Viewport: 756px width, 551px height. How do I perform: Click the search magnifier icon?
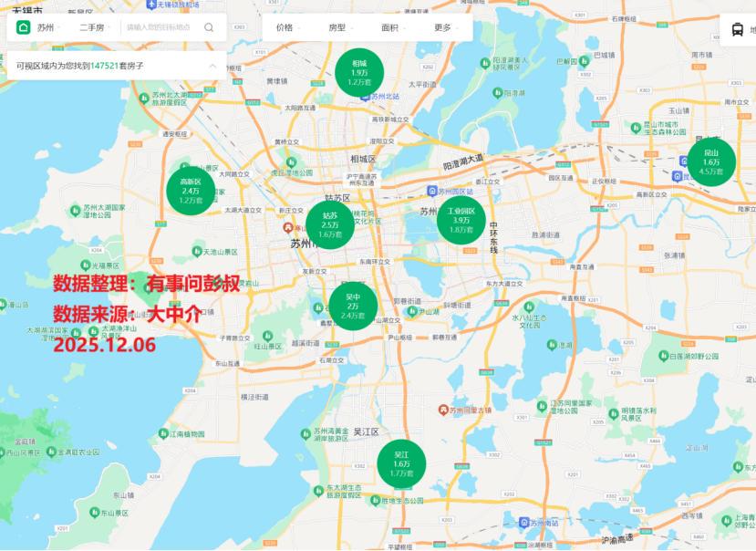pyautogui.click(x=209, y=27)
